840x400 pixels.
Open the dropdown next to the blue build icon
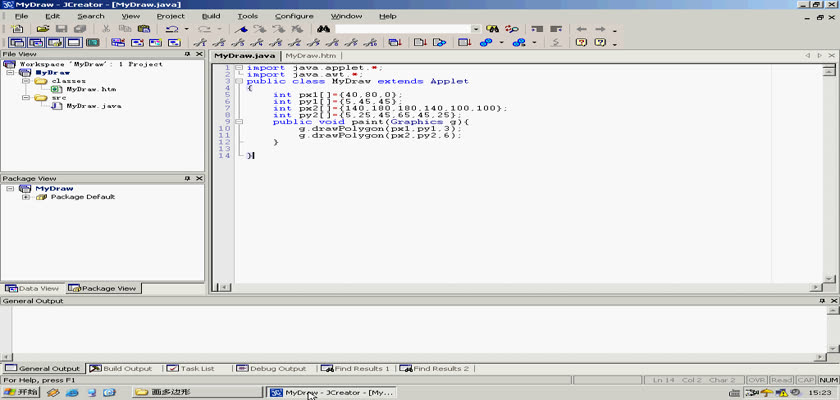502,42
